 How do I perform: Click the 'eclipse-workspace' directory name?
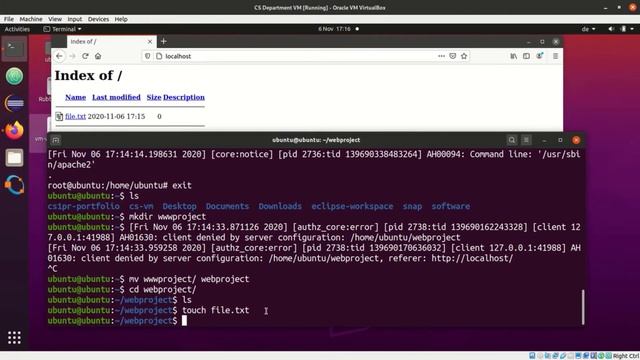coord(352,207)
